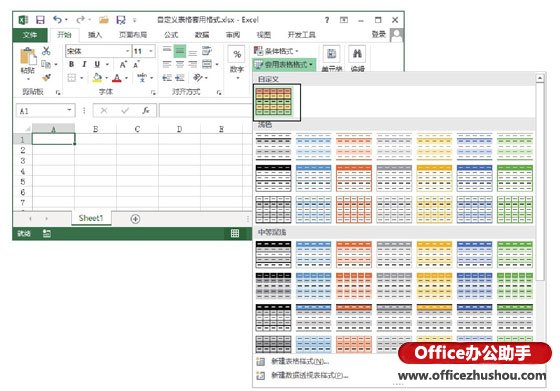Switch to the Developer ribbon tab
The height and width of the screenshot is (391, 560).
tap(301, 35)
